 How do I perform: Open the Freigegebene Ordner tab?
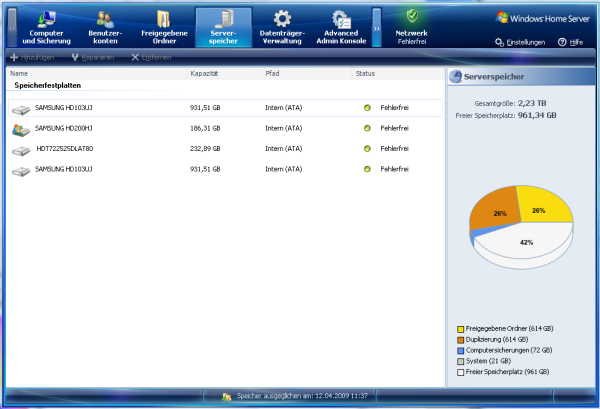click(164, 27)
